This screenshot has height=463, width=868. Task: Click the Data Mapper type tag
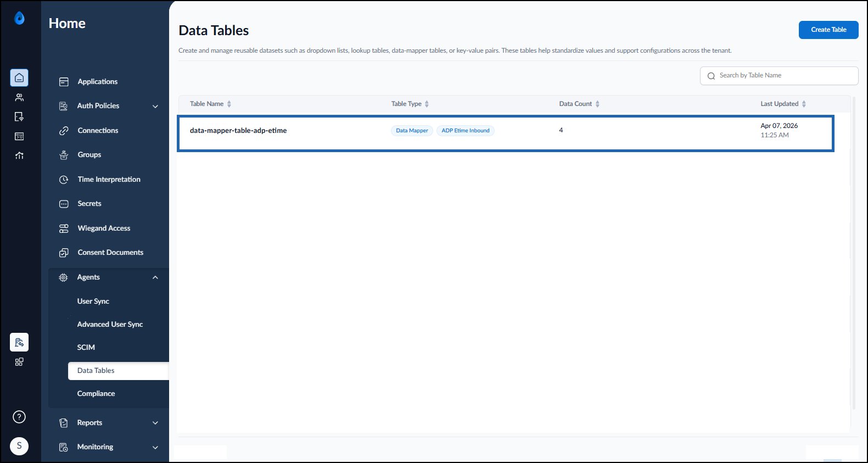coord(412,131)
